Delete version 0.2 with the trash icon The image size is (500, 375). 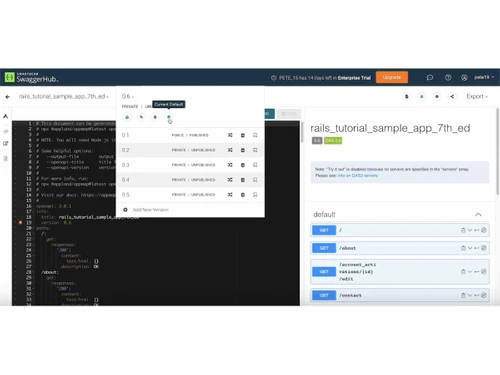pos(243,150)
